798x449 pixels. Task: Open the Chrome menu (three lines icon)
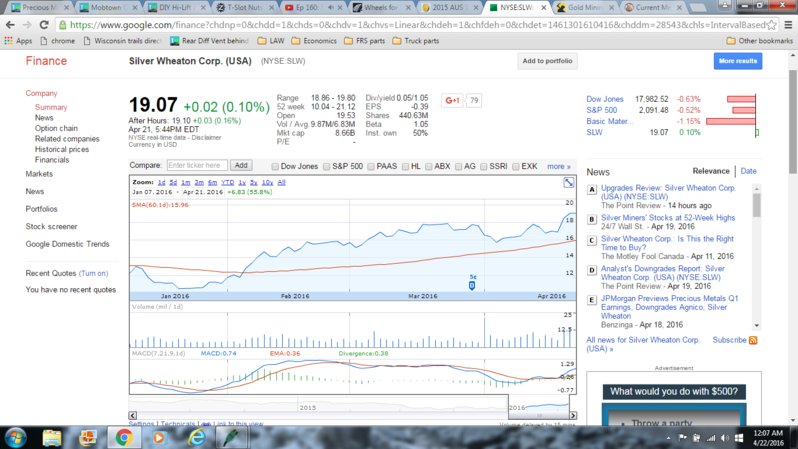[788, 24]
